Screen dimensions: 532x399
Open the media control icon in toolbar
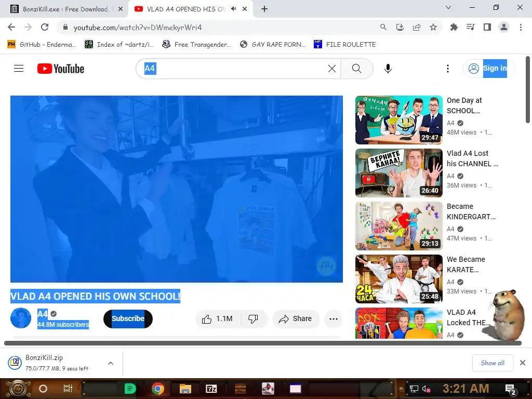tap(470, 27)
